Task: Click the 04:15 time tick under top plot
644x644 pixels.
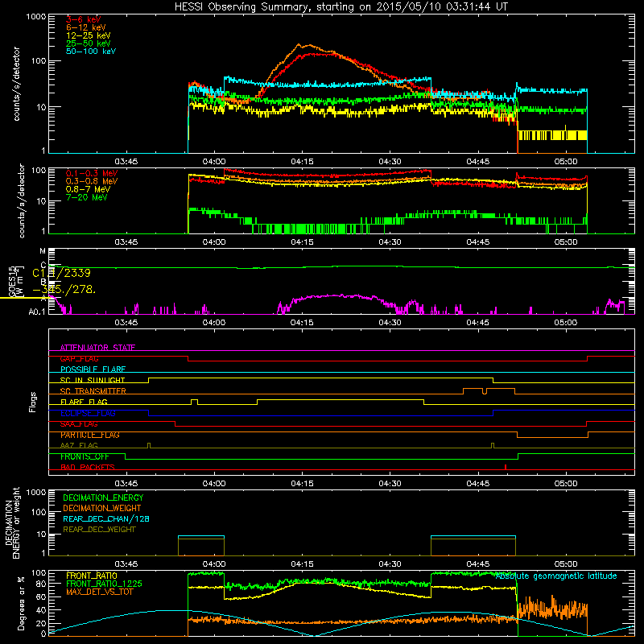Action: click(302, 162)
